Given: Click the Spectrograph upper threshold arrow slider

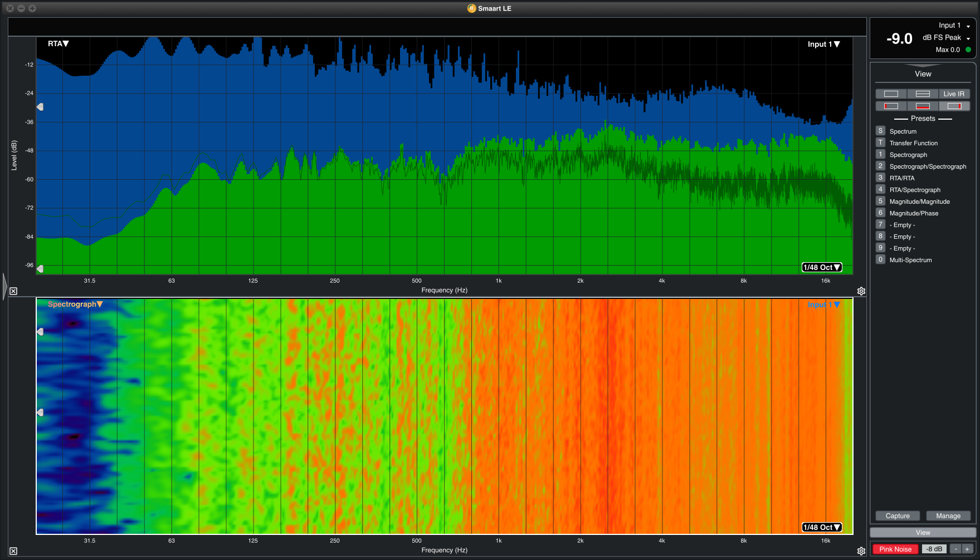Looking at the screenshot, I should click(x=40, y=332).
